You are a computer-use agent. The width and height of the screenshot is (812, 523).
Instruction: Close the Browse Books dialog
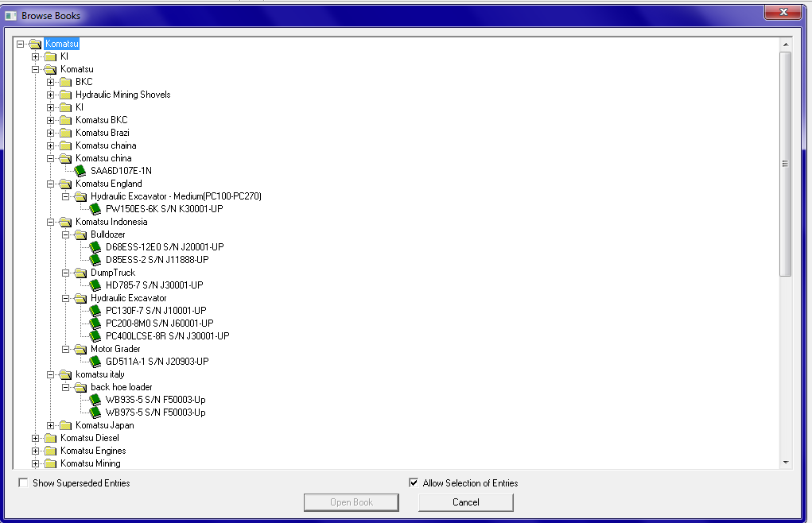click(783, 12)
